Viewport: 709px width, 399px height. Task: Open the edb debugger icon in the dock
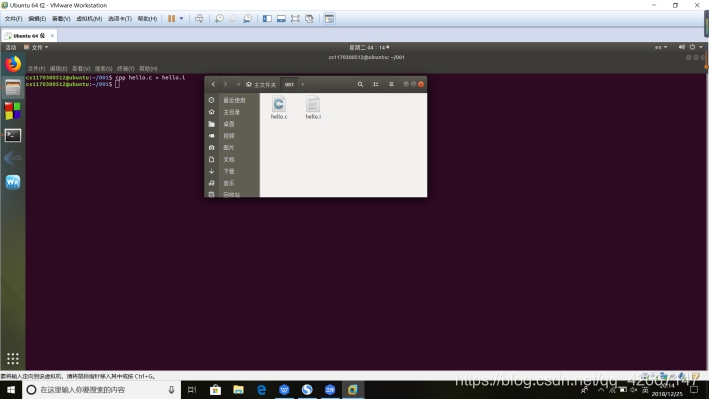[13, 158]
